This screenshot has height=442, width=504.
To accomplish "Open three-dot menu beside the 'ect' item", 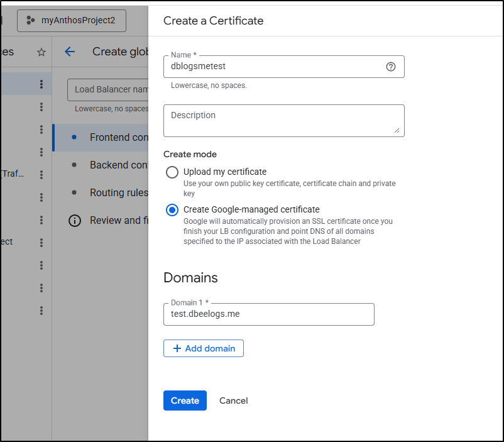I will point(41,243).
